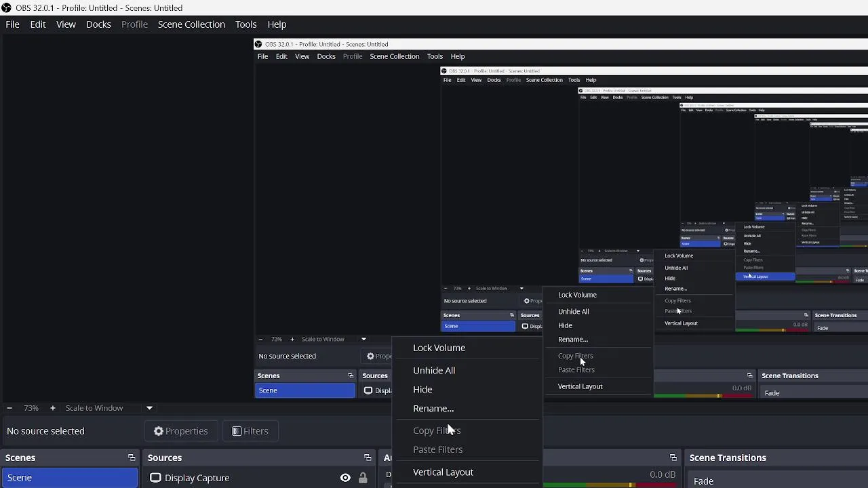Click the main 0.0 dB volume readout
868x488 pixels.
663,475
